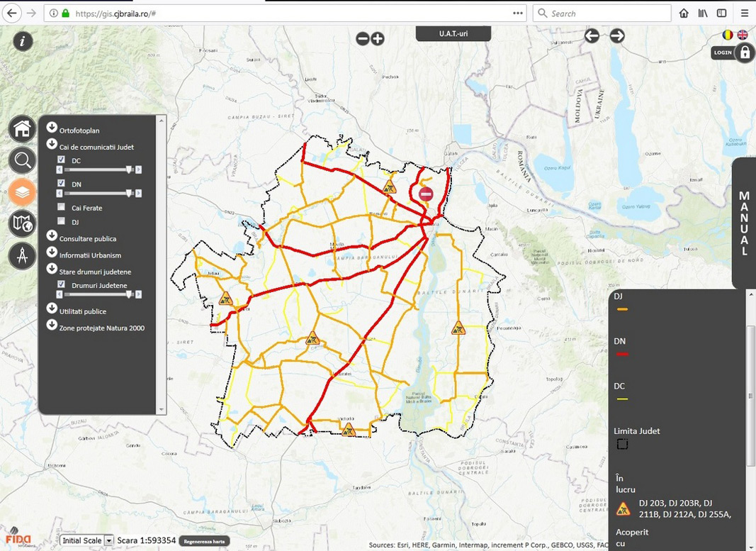Screen dimensions: 756x551
Task: Open the magnifier search tool
Action: [22, 160]
